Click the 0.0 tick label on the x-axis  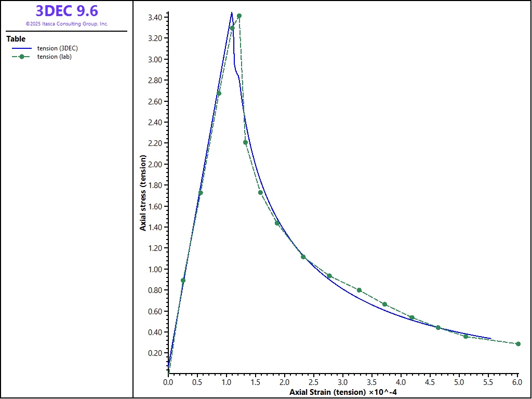168,382
